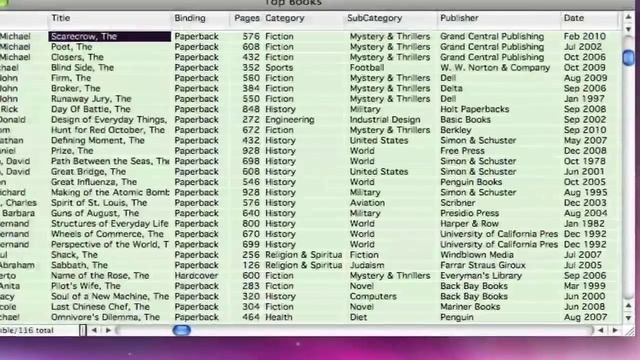640x360 pixels.
Task: Click horizontal scroll left arrow beside record count
Action: click(94, 330)
